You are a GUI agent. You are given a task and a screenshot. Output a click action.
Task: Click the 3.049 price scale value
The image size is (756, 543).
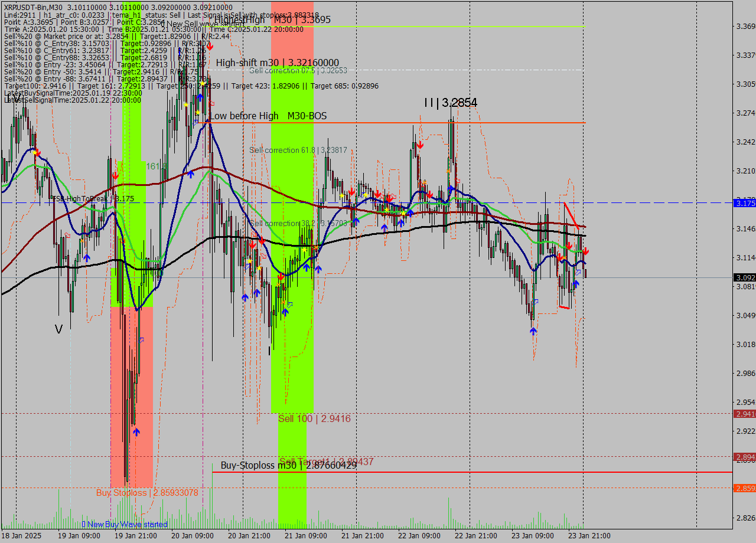click(745, 316)
